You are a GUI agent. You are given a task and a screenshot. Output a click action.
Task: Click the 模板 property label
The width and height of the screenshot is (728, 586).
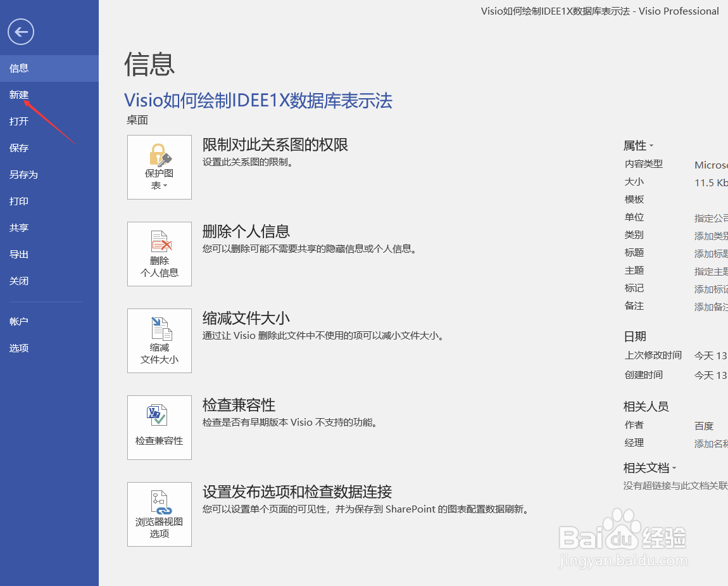(x=634, y=200)
